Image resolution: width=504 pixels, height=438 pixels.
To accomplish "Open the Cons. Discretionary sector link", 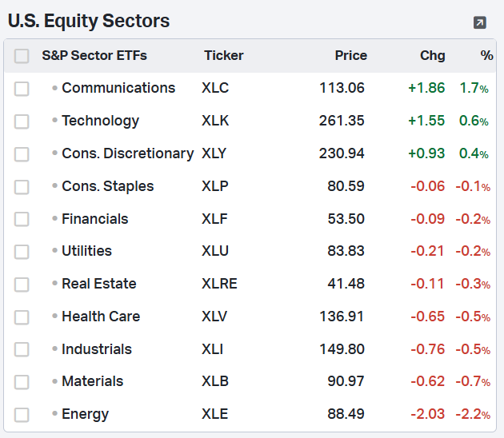I will coord(127,153).
